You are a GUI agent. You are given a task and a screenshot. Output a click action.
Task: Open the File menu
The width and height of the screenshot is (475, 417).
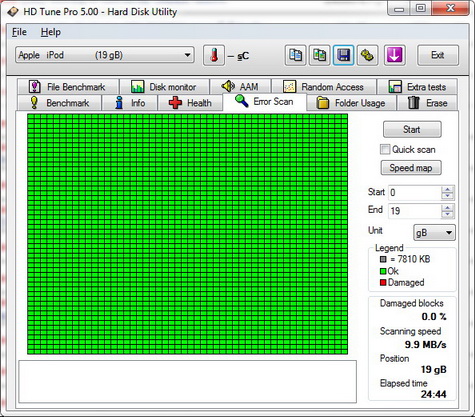pyautogui.click(x=19, y=32)
